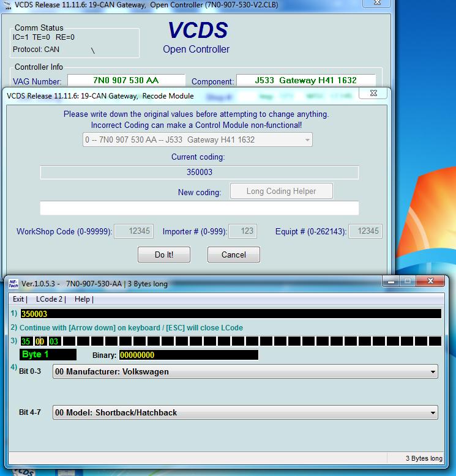
Task: Click the VCDS desktop icon at bottom
Action: pos(24,472)
